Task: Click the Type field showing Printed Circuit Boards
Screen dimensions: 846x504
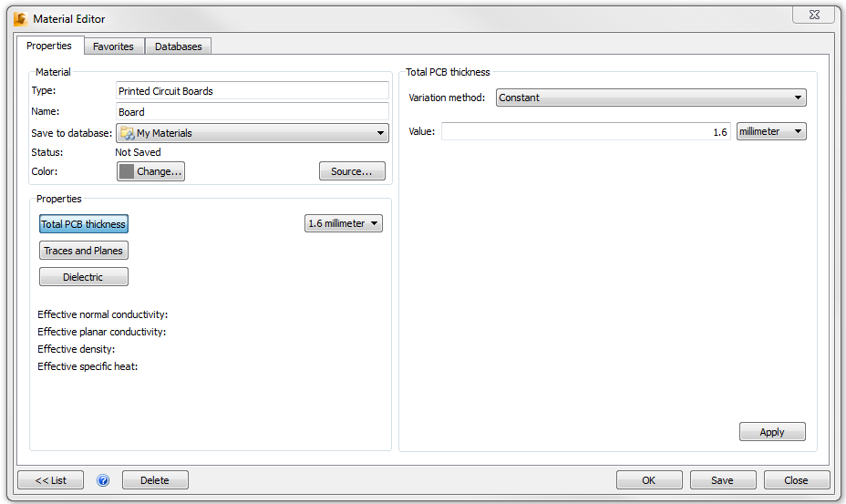Action: pos(253,90)
